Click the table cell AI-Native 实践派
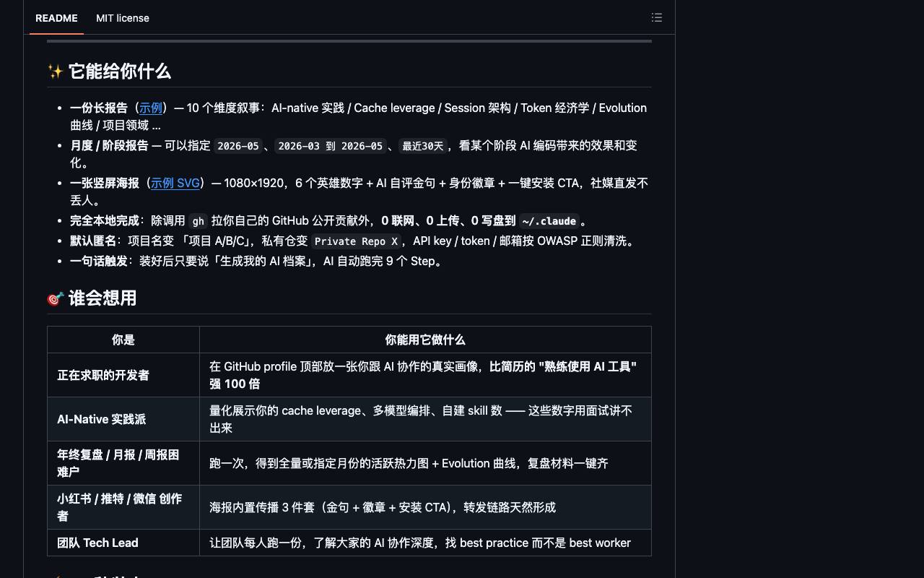The height and width of the screenshot is (578, 924). [123, 419]
